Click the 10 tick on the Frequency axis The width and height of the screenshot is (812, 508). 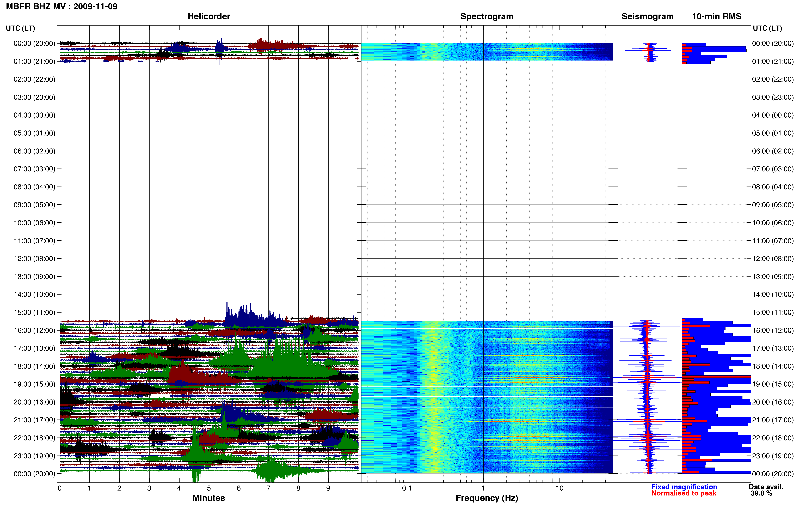559,488
